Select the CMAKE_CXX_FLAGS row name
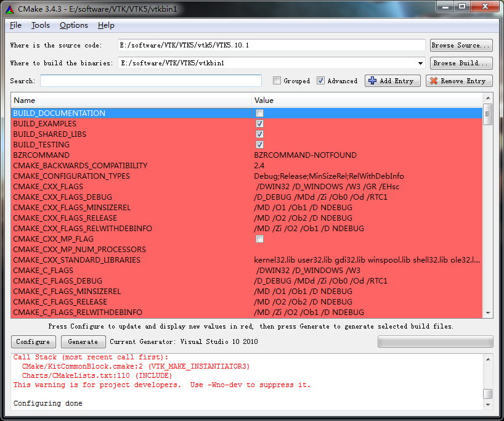Screen dimensions: 504x421 [48, 187]
